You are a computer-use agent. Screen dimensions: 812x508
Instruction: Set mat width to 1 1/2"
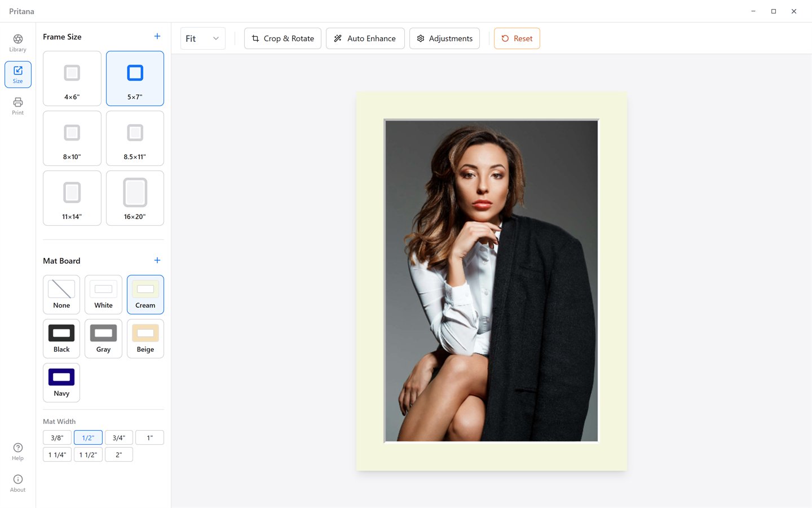pos(88,454)
